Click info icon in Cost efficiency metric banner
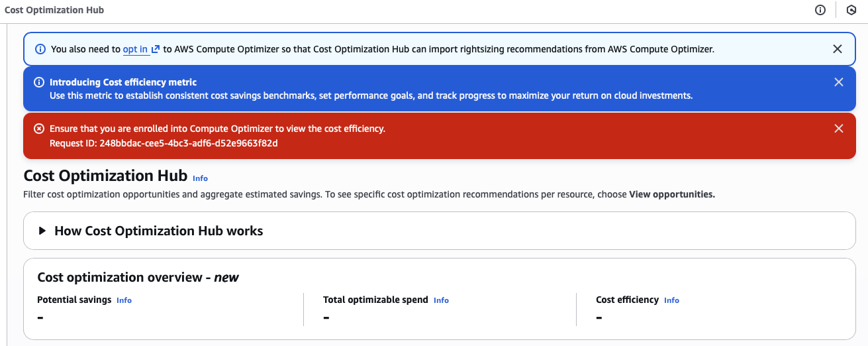 pos(39,82)
